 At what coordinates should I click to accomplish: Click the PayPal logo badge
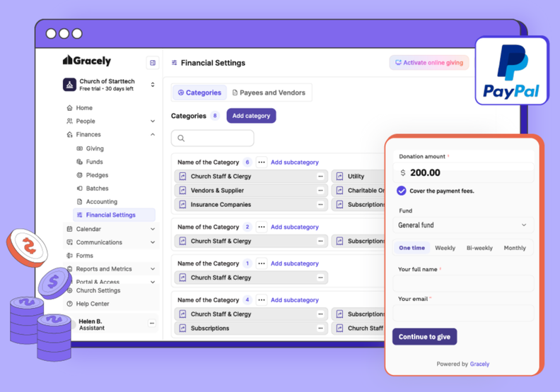tap(512, 71)
